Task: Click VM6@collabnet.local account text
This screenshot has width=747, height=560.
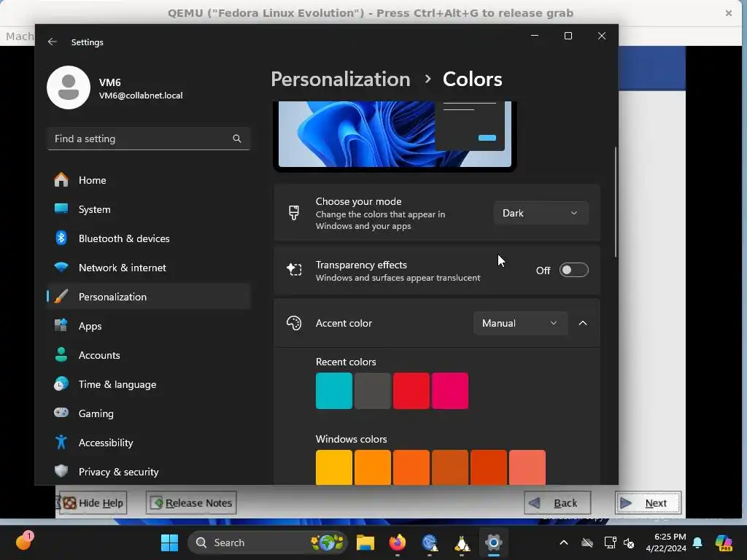Action: coord(141,96)
